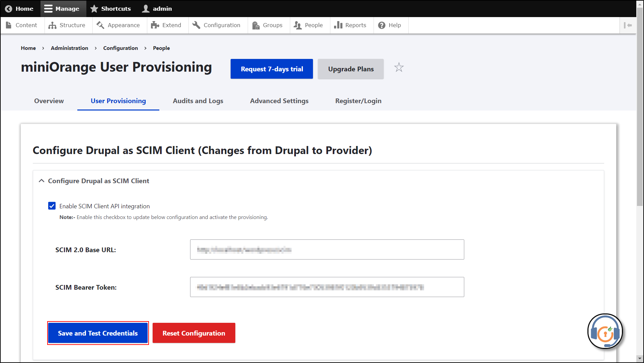This screenshot has width=644, height=363.
Task: Select the People icon
Action: [x=297, y=25]
